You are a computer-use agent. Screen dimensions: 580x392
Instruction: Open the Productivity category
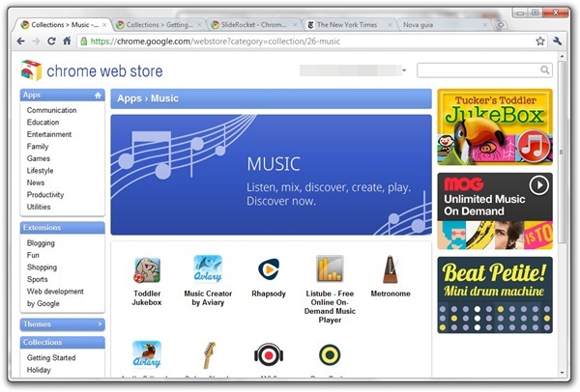coord(45,195)
